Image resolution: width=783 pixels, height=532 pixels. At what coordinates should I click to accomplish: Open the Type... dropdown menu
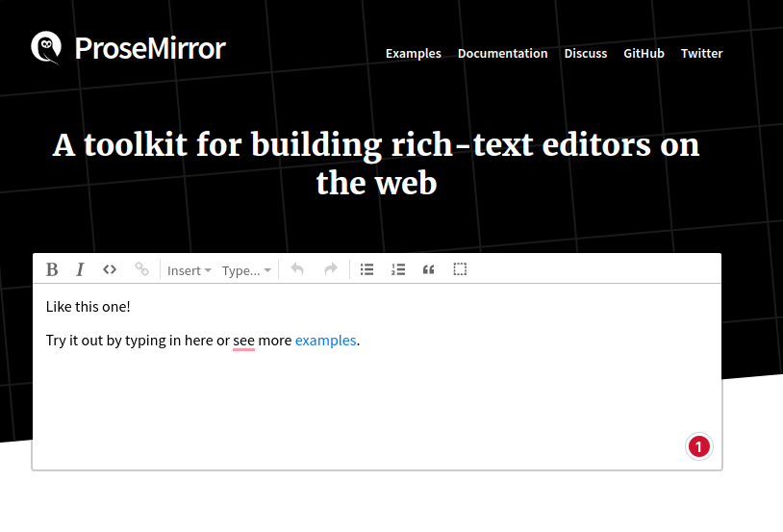pyautogui.click(x=246, y=270)
